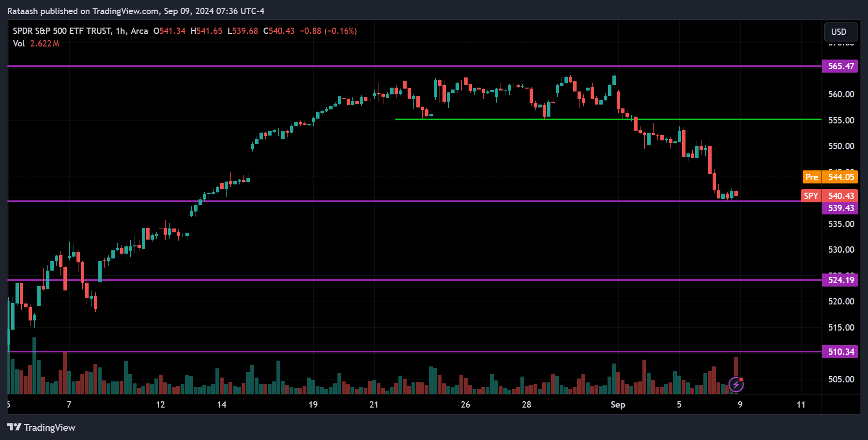Select the 524.19 price level label
Image resolution: width=868 pixels, height=440 pixels.
840,280
